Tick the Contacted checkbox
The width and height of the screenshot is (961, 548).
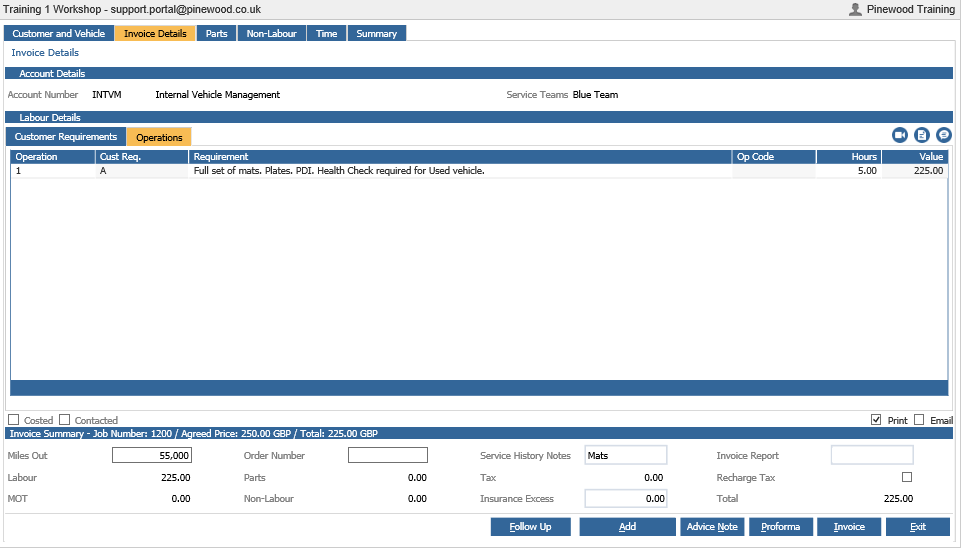pos(64,420)
